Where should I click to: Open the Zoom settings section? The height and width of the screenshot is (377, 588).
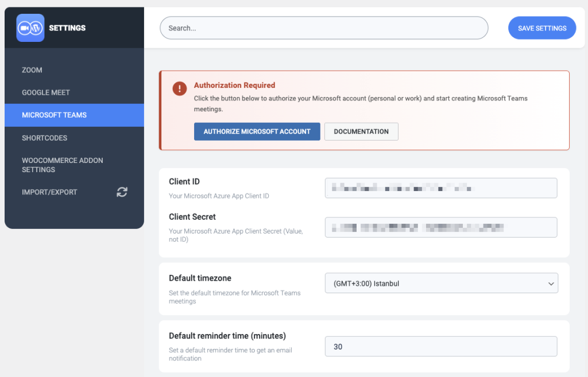pyautogui.click(x=32, y=70)
